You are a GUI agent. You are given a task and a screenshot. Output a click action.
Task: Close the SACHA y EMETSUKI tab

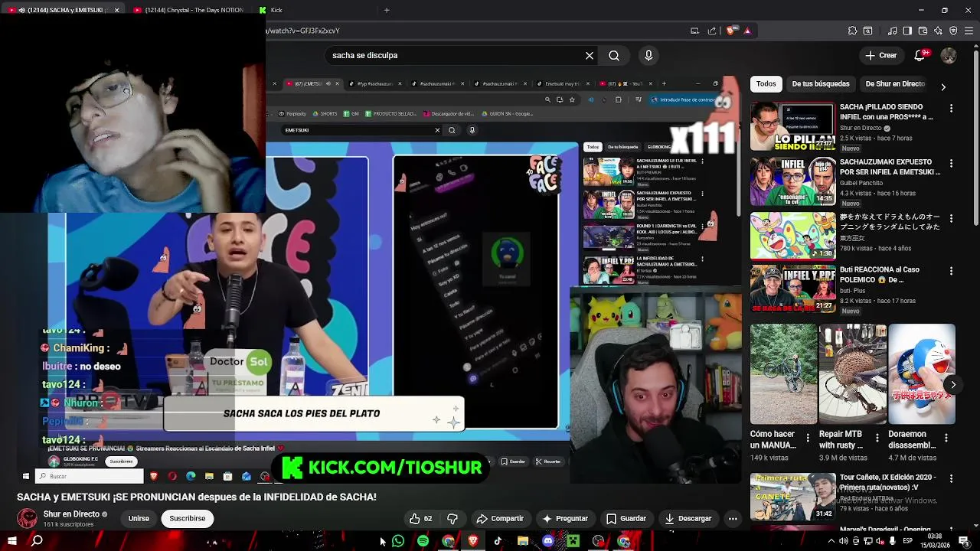pos(116,10)
